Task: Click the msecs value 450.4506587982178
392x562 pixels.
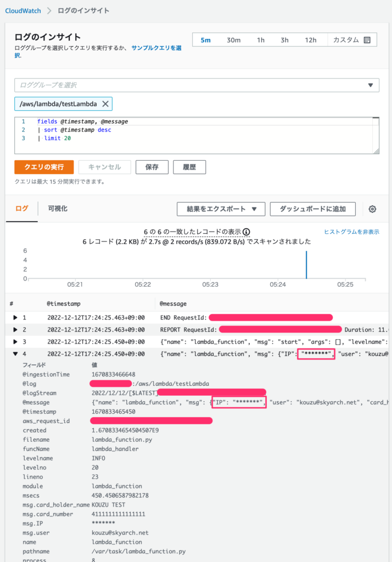Action: coord(120,496)
